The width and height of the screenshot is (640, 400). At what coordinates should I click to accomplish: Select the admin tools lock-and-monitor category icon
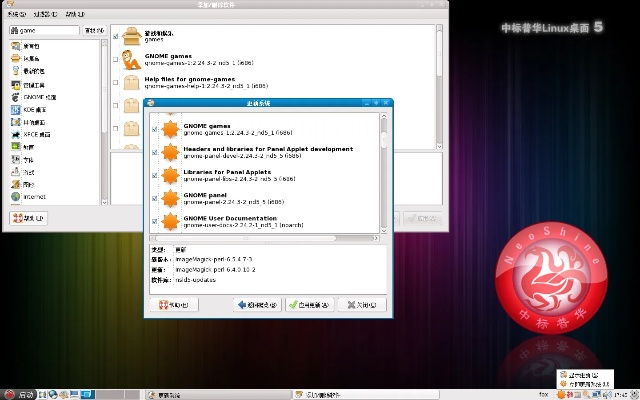click(16, 85)
